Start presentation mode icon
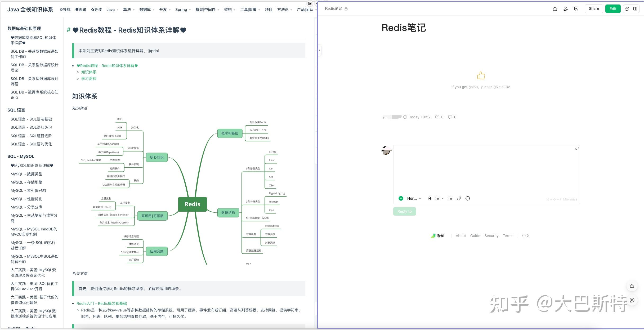This screenshot has height=330, width=644. 576,9
